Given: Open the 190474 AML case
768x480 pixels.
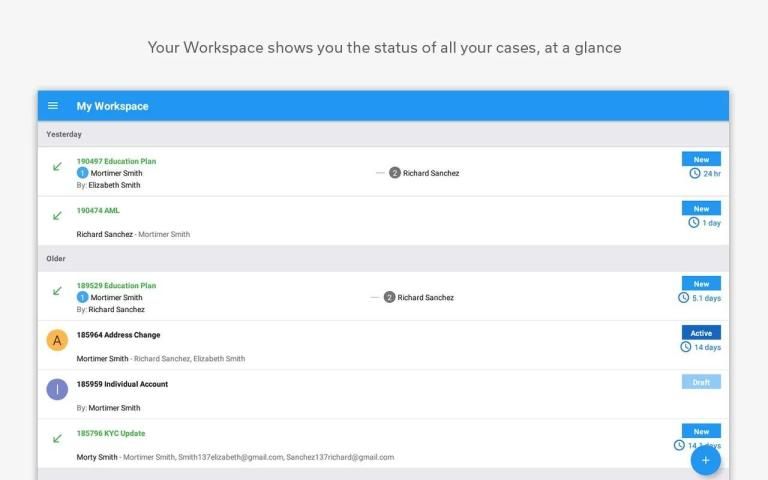Looking at the screenshot, I should coord(98,210).
